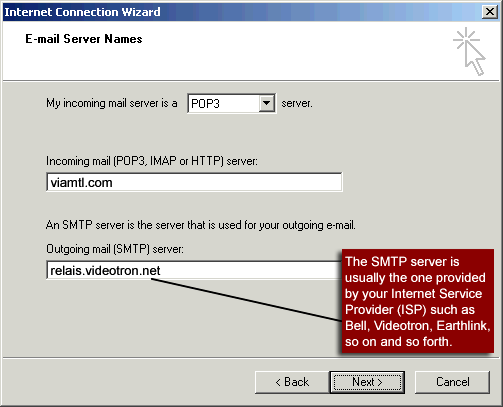Click the wizard cursor icon in header
The width and height of the screenshot is (503, 407).
pos(469,52)
